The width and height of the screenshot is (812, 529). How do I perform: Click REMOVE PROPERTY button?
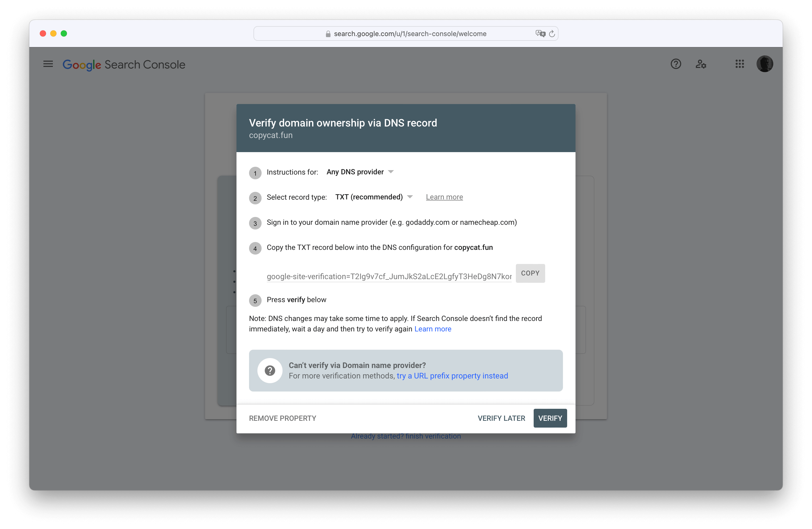pyautogui.click(x=283, y=418)
